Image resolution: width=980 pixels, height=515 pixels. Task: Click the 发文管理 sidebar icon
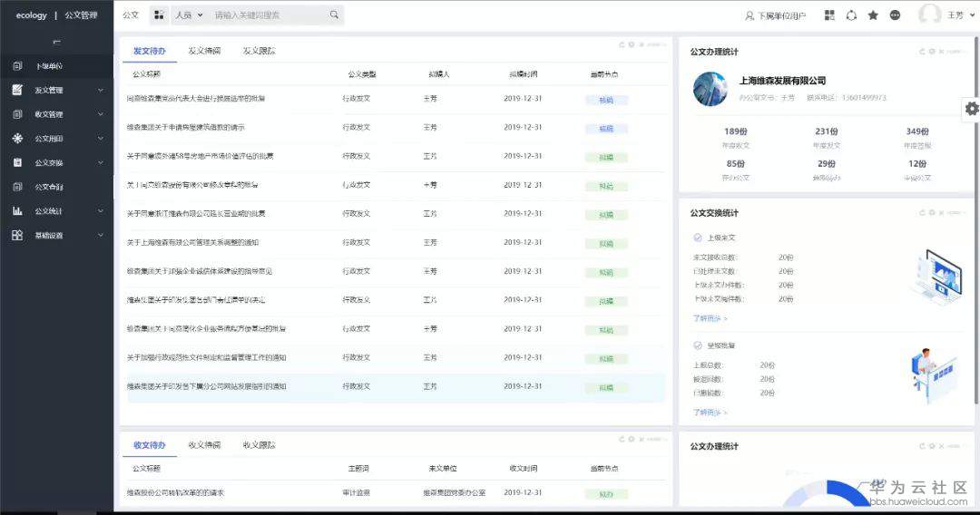pyautogui.click(x=17, y=90)
